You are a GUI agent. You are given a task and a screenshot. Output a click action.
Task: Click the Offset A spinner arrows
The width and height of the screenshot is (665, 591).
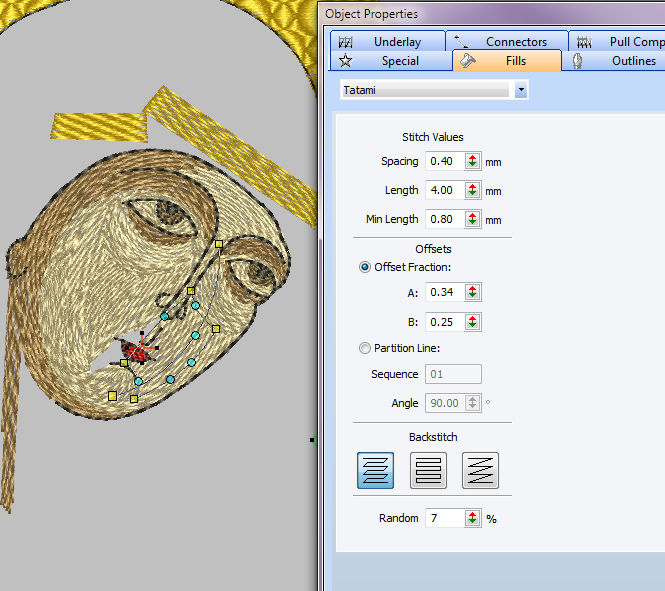pos(472,292)
